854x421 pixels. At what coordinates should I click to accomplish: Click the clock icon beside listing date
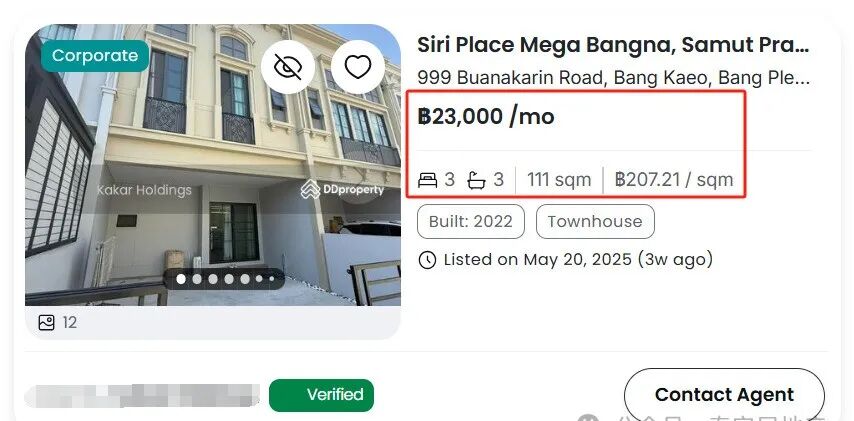click(x=427, y=260)
